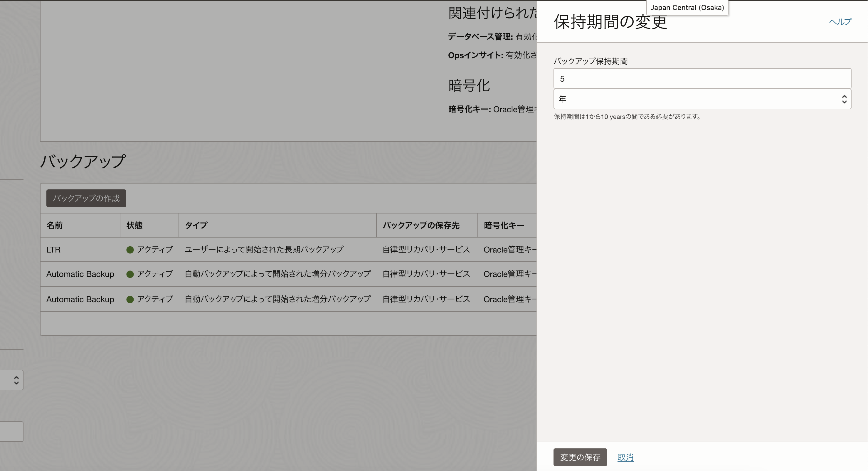The image size is (868, 471).
Task: Click the green status dot on LTR row
Action: [x=130, y=250]
